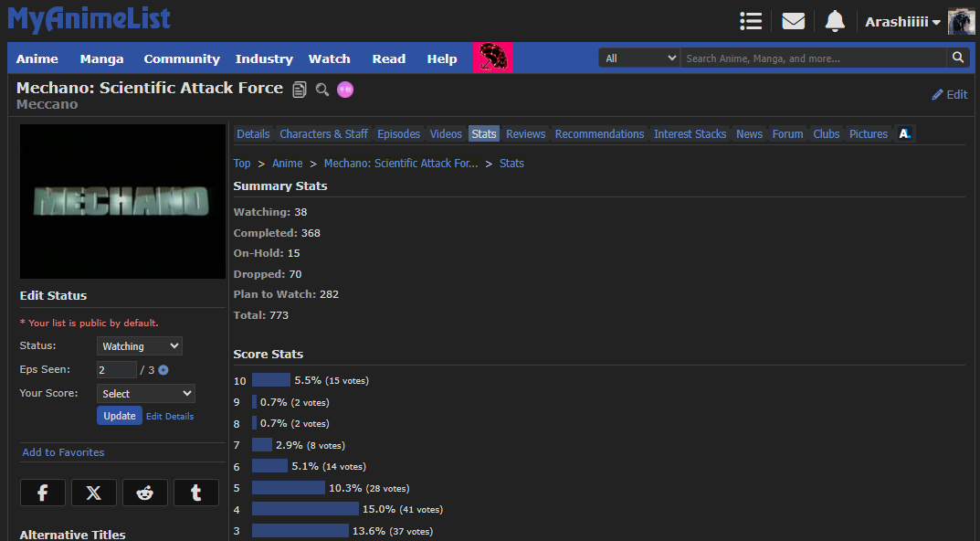
Task: Click the 13.6% (37 votes) label
Action: [393, 531]
